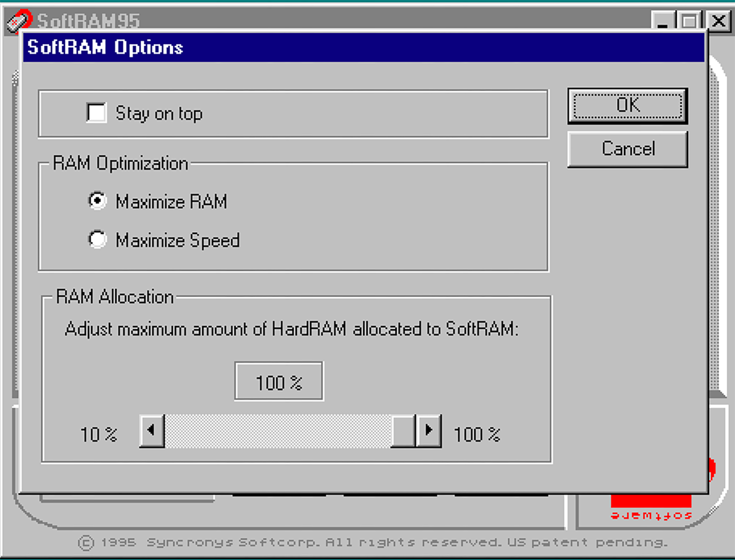Click the slider's left arrow button
Image resolution: width=735 pixels, height=560 pixels.
tap(152, 430)
